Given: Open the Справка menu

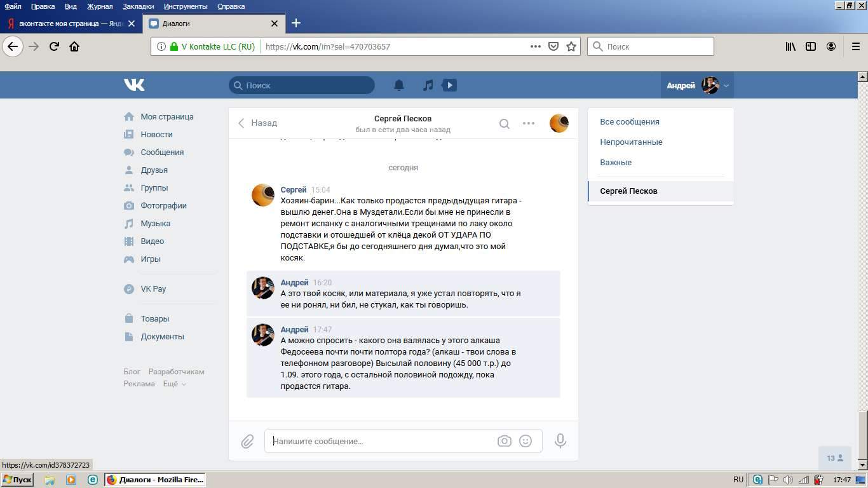Looking at the screenshot, I should click(x=231, y=6).
